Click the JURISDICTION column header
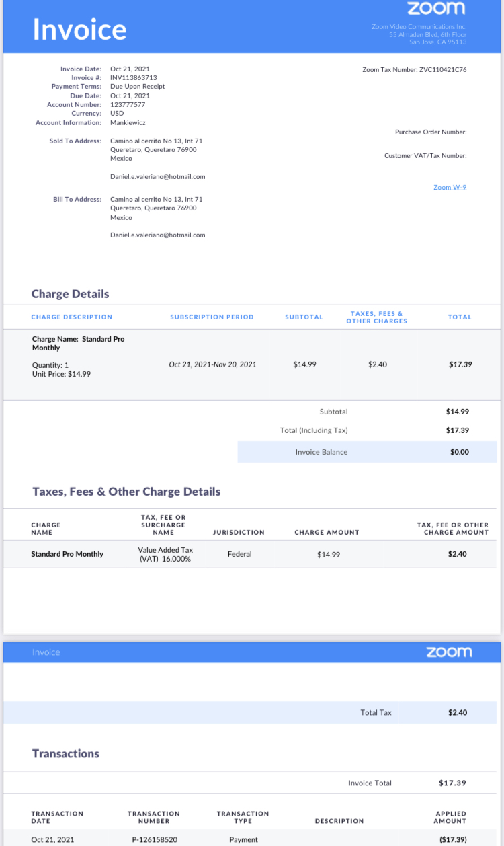 tap(239, 532)
